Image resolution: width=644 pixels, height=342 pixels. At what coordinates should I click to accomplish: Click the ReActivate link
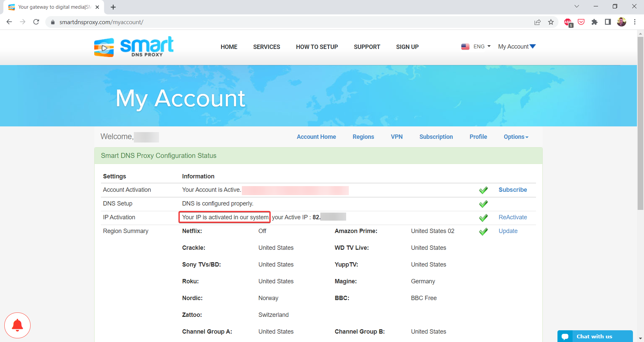pos(513,217)
